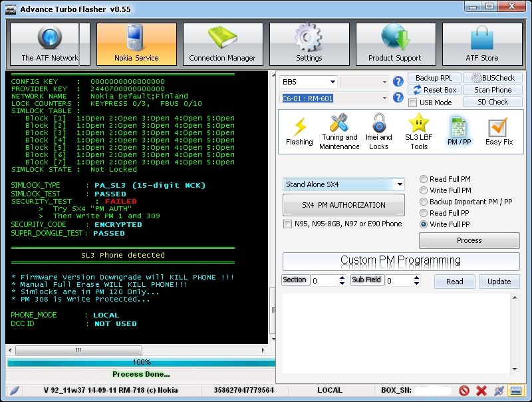Open Tuning and Maintenance tools icon

click(x=339, y=123)
